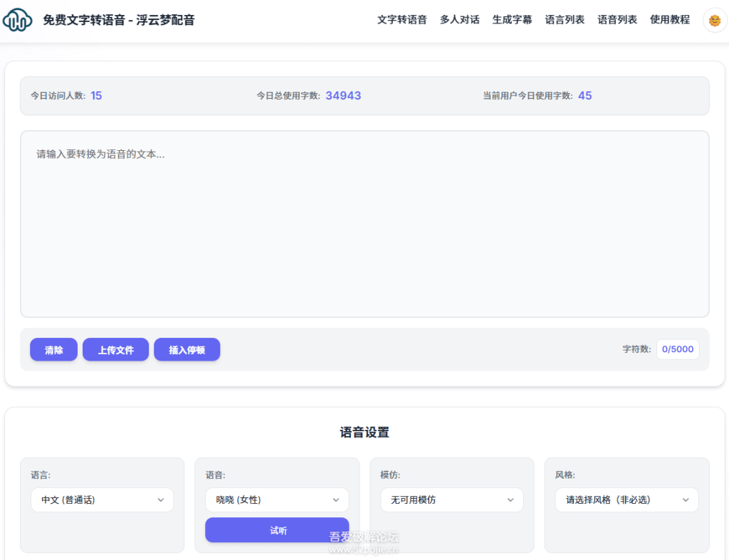Open the 语音列表 nav item
Screen dimensions: 729x560
point(617,20)
